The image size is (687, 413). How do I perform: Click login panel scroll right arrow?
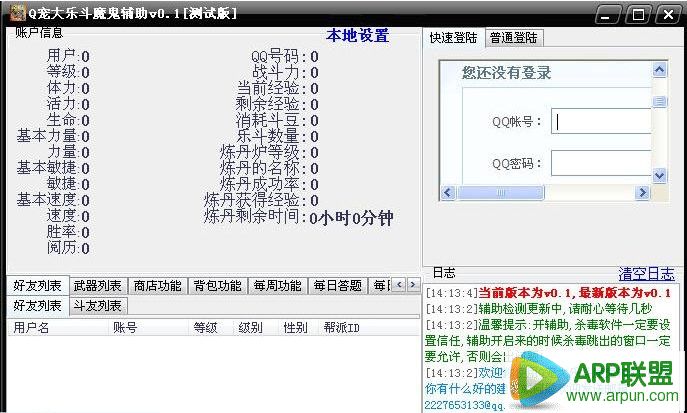(642, 192)
